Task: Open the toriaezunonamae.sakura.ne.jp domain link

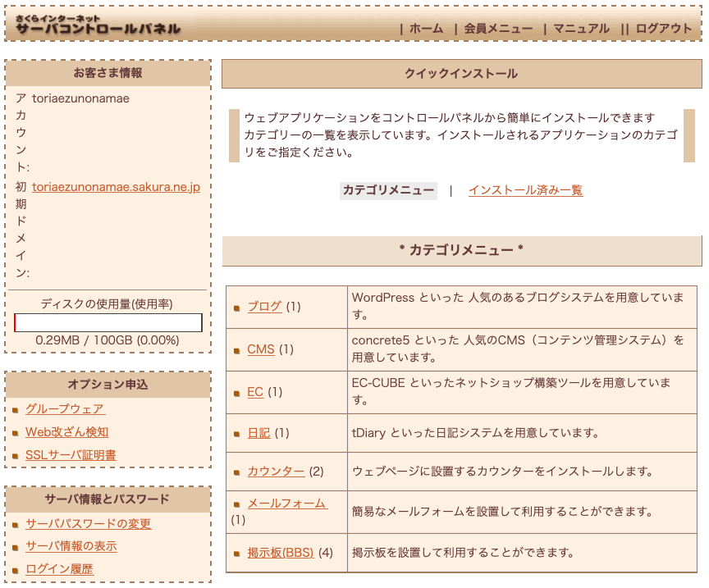Action: [117, 187]
